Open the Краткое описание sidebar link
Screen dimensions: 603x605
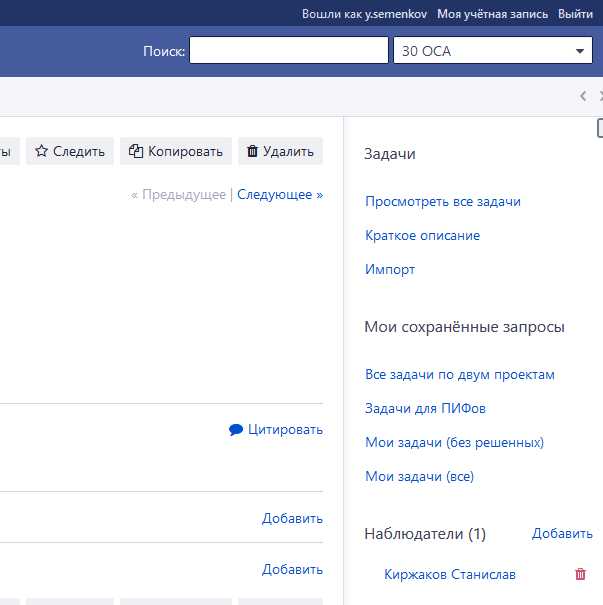pyautogui.click(x=422, y=235)
